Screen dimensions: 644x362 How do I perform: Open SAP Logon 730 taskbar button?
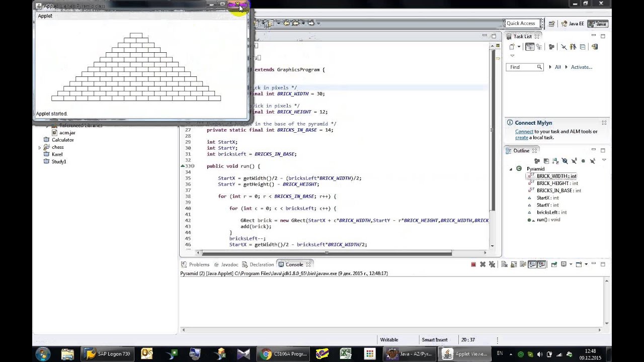(108, 354)
